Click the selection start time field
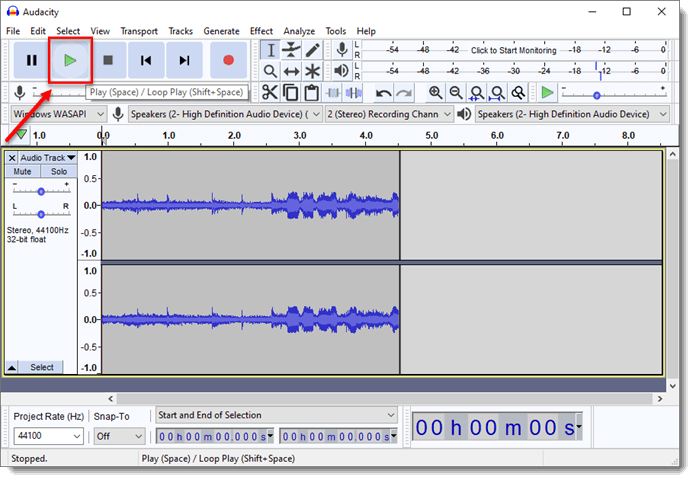Image resolution: width=695 pixels, height=482 pixels. [215, 437]
